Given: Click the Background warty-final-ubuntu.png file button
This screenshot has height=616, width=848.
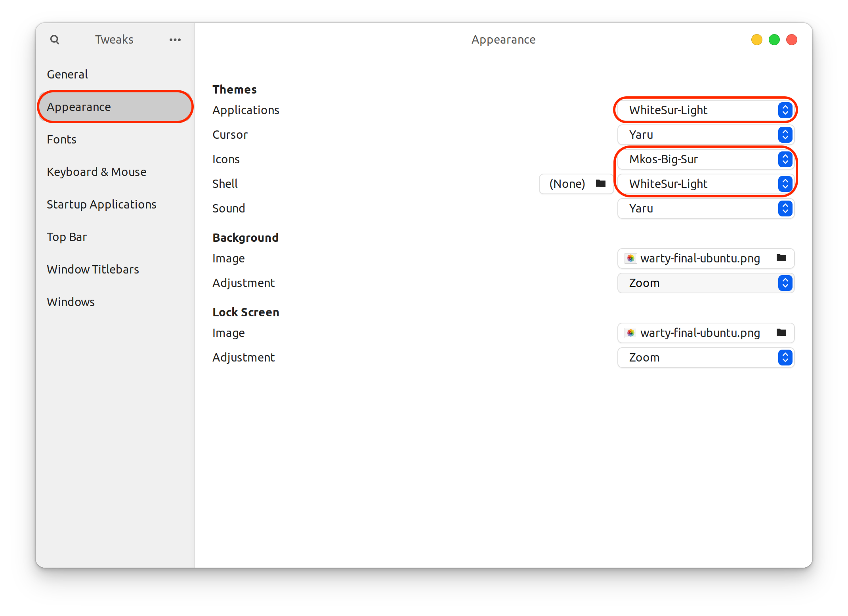Looking at the screenshot, I should (x=700, y=258).
